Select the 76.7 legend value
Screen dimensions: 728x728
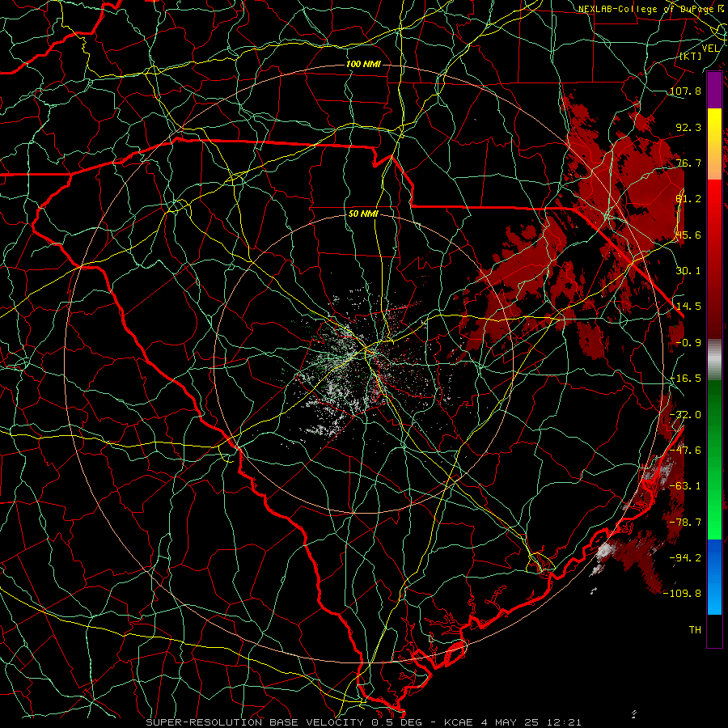[688, 163]
